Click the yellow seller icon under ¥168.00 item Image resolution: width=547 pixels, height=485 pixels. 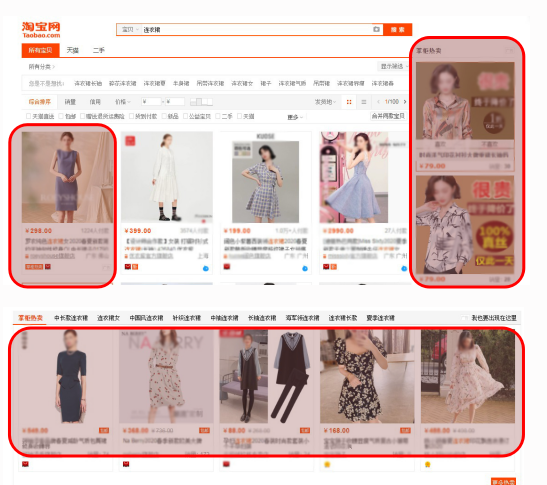click(327, 464)
